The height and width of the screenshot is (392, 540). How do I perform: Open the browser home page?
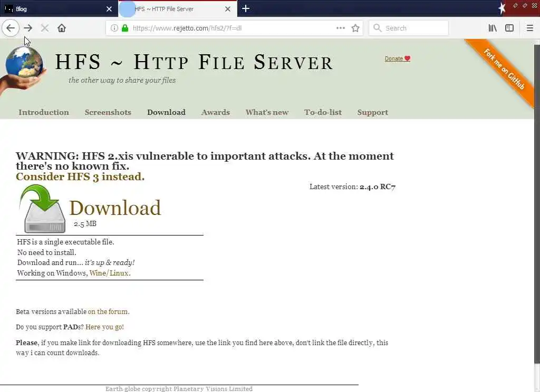click(62, 28)
